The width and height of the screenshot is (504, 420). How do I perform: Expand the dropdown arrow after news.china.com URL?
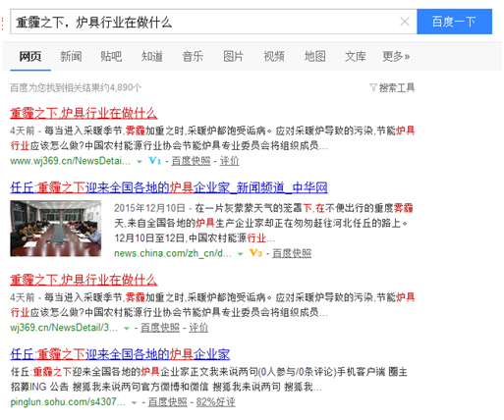point(240,254)
